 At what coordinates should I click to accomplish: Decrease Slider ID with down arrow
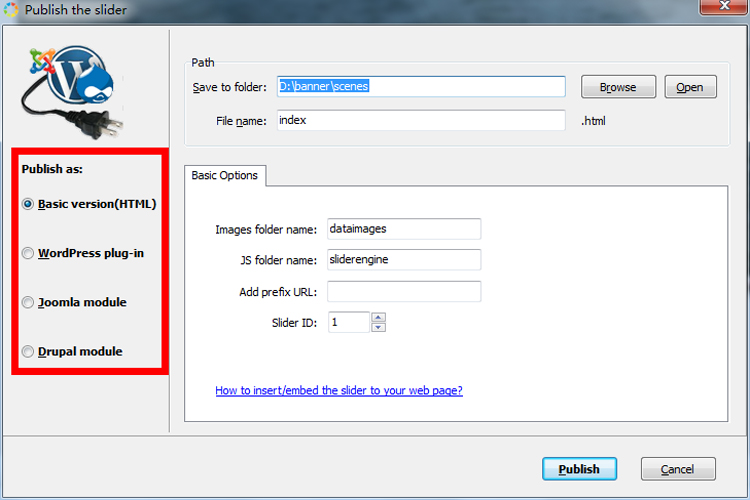point(378,327)
